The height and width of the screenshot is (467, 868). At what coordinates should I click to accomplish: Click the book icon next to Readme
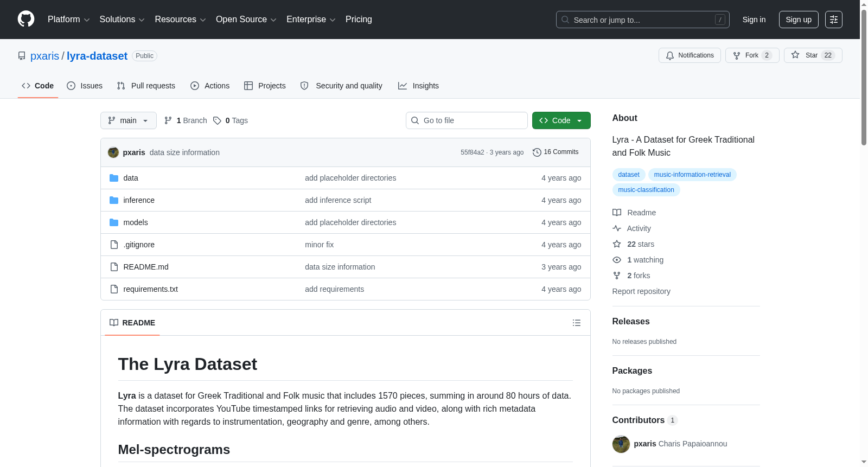click(617, 213)
